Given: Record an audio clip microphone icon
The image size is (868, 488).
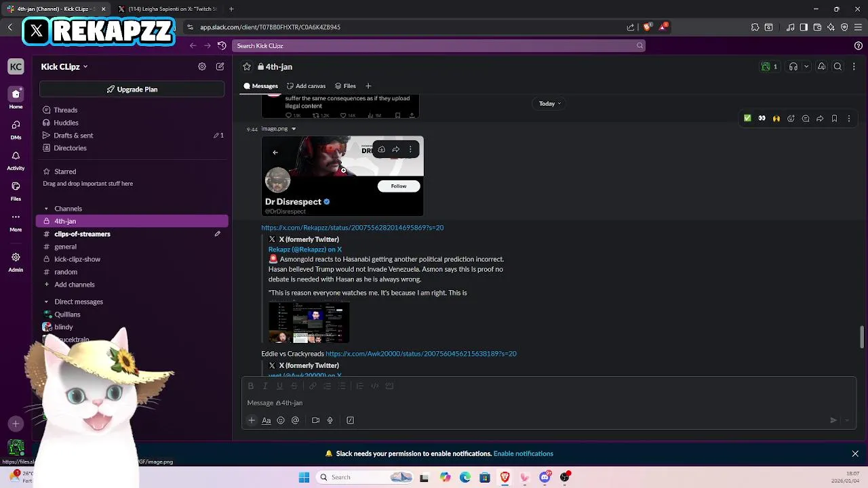Looking at the screenshot, I should [330, 420].
